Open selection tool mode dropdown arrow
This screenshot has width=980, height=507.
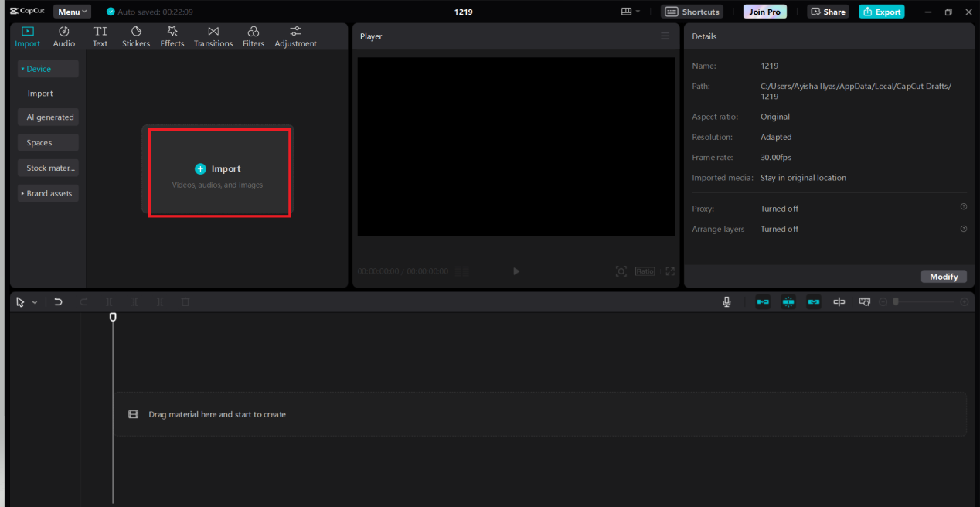35,302
